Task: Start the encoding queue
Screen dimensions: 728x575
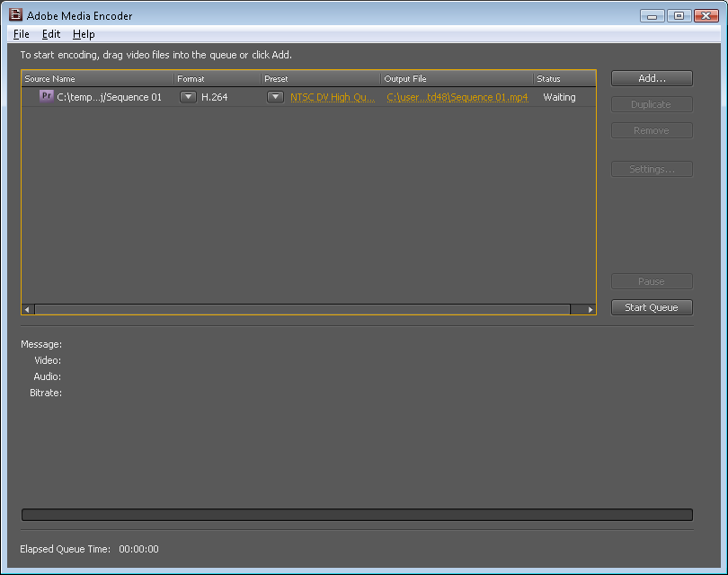Action: (652, 307)
